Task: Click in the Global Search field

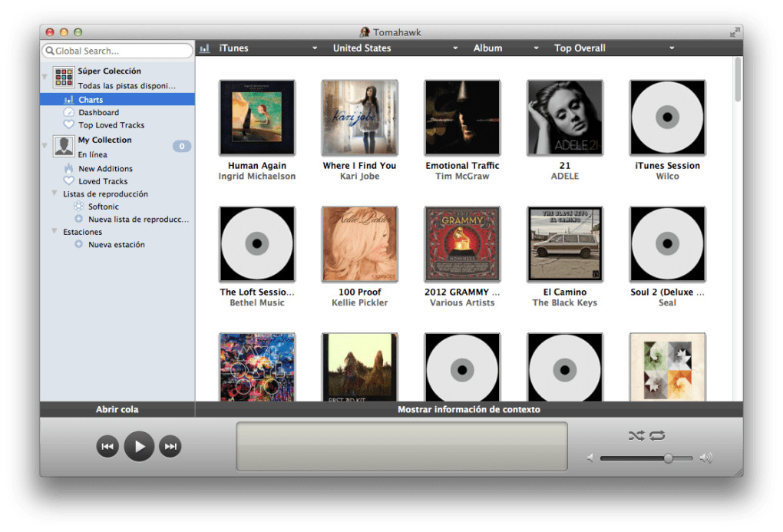Action: [117, 51]
